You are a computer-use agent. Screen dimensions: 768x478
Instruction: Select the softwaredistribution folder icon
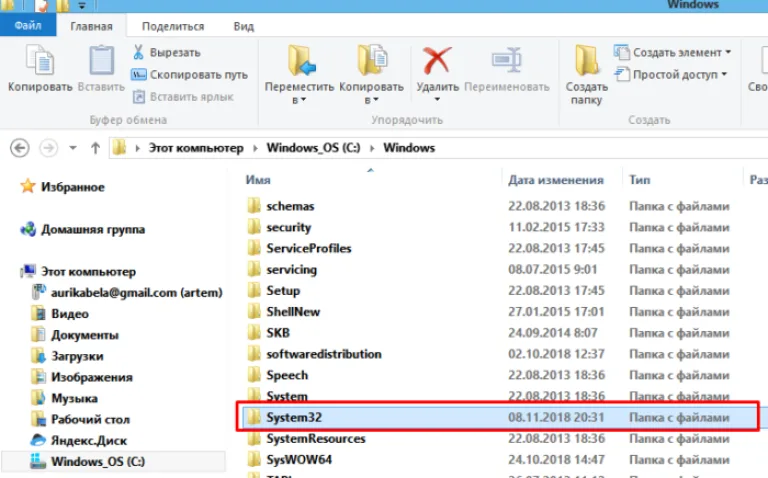coord(254,354)
